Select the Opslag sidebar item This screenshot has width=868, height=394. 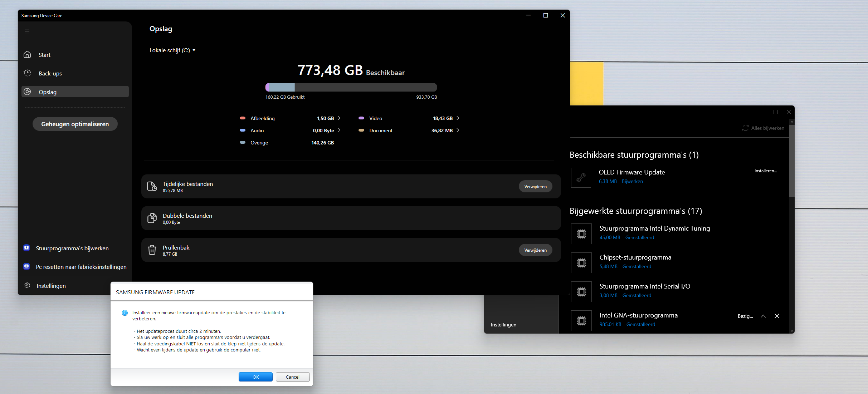tap(75, 92)
